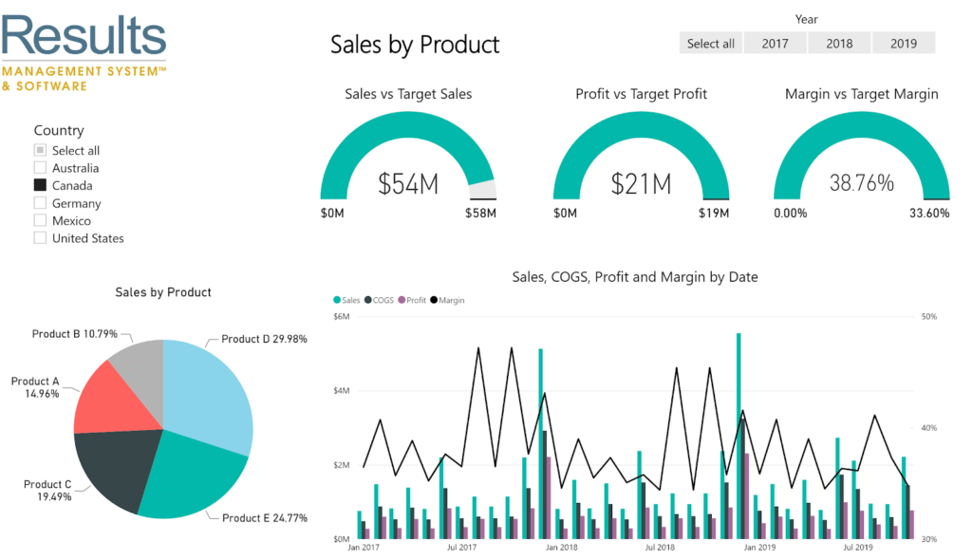Pick the 2019 year slicer

click(x=904, y=44)
